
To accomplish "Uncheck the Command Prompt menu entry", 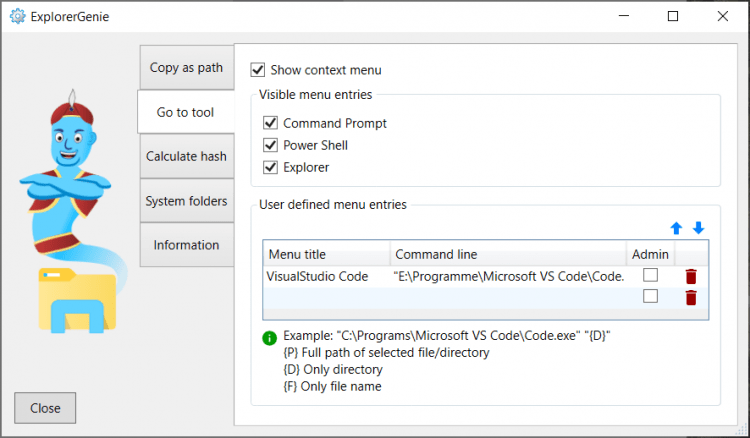I will [270, 123].
